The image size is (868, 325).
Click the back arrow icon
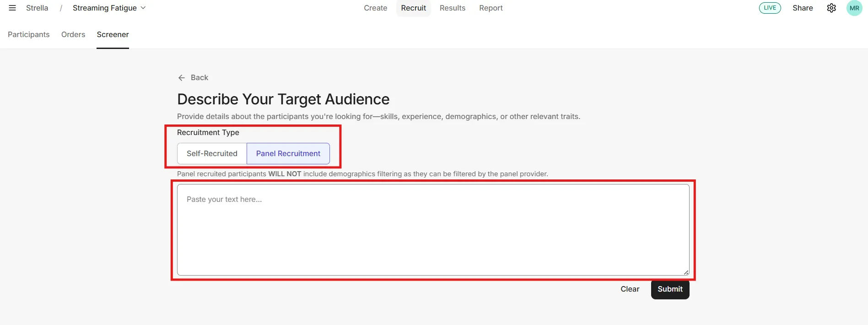click(182, 78)
